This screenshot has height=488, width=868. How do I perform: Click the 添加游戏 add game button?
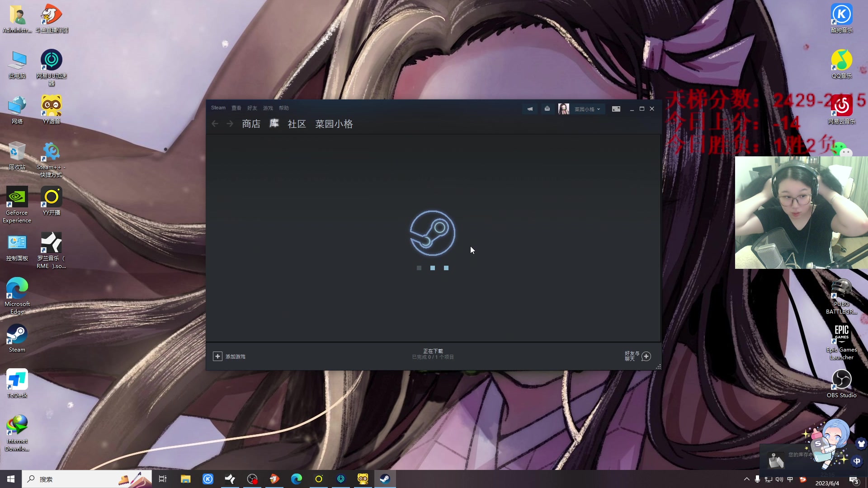tap(229, 357)
